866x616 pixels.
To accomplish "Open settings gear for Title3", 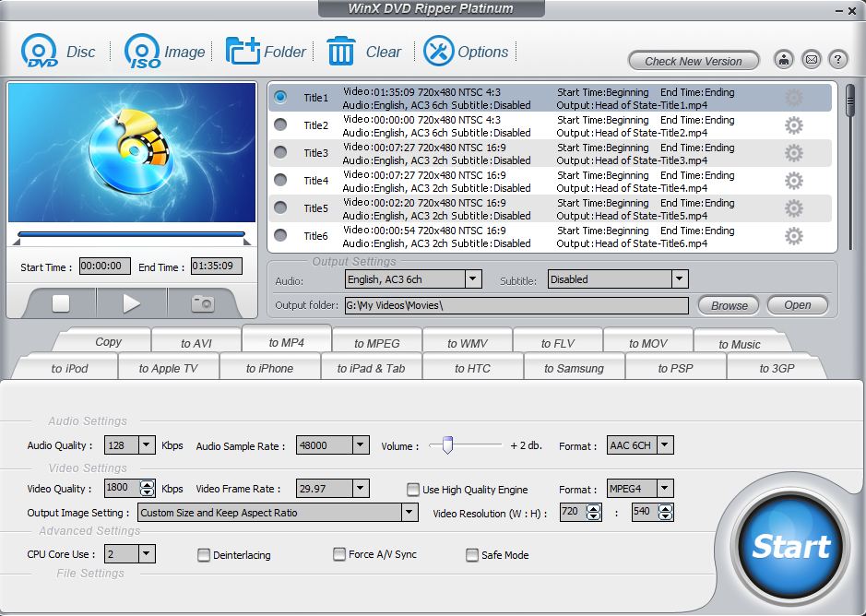I will click(x=794, y=153).
